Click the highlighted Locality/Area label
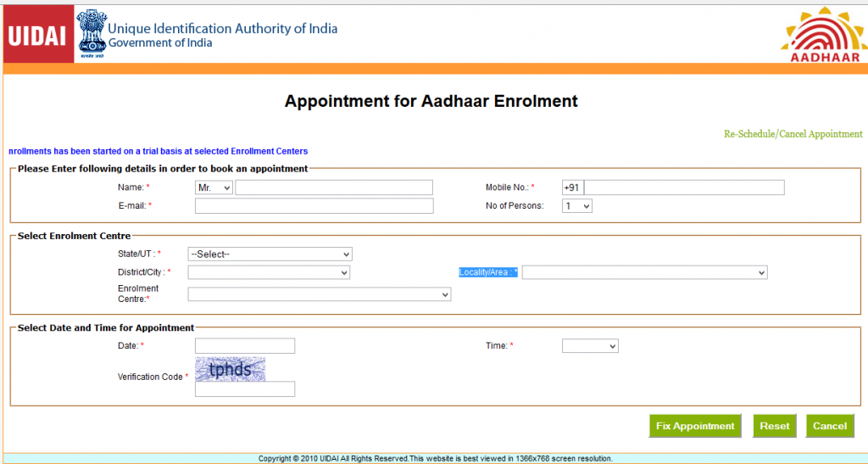 pos(488,272)
